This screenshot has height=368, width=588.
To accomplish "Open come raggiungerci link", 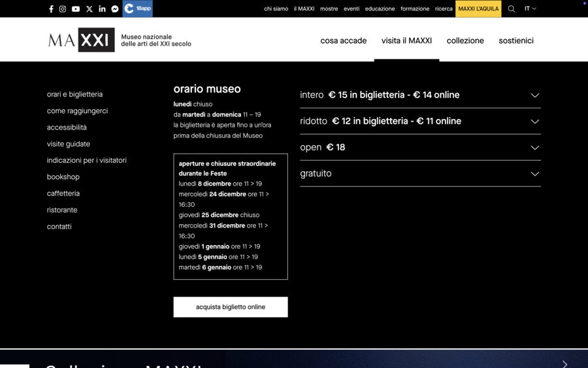I will click(x=77, y=111).
